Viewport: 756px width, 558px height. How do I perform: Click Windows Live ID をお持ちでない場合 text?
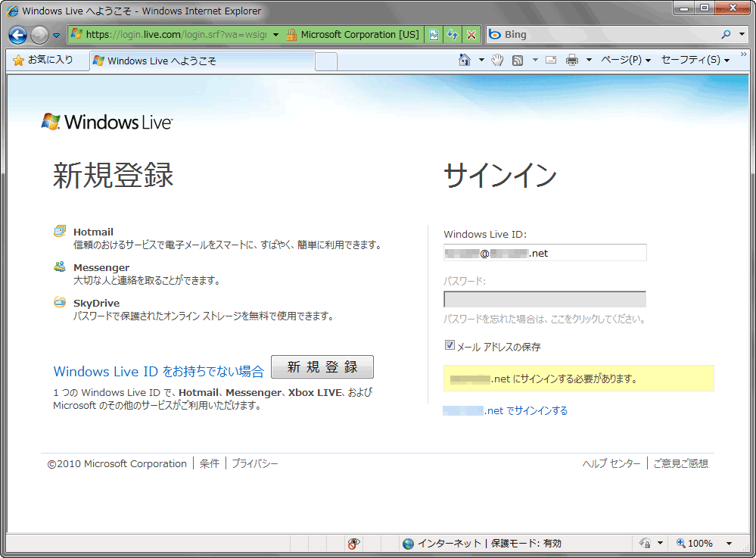click(x=159, y=371)
